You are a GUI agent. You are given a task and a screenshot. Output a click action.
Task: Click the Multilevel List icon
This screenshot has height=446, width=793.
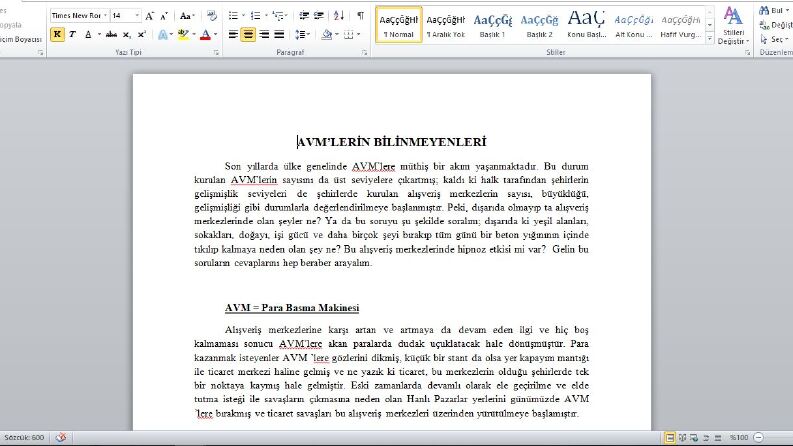point(278,16)
